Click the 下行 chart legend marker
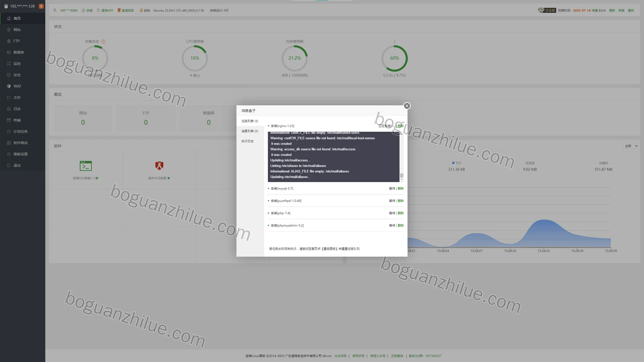Viewport: 644px width, 362px height. coord(453,163)
